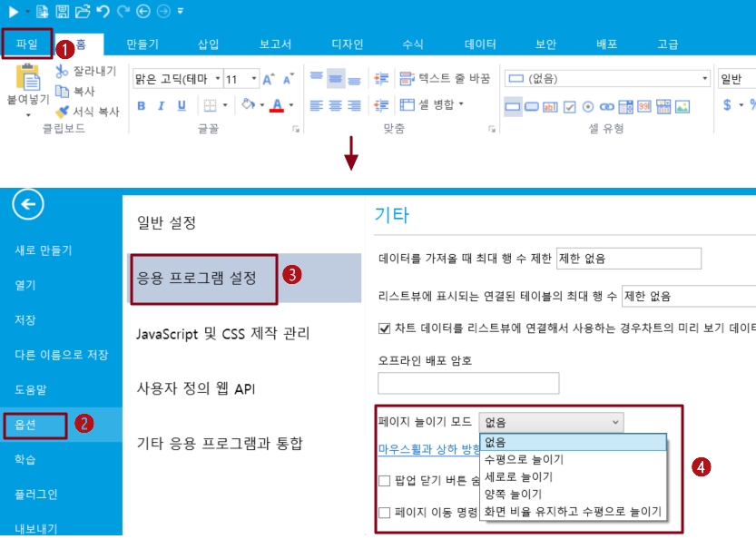Open the page stretch mode (페이지 늘이기 모드) dropdown

click(x=551, y=422)
